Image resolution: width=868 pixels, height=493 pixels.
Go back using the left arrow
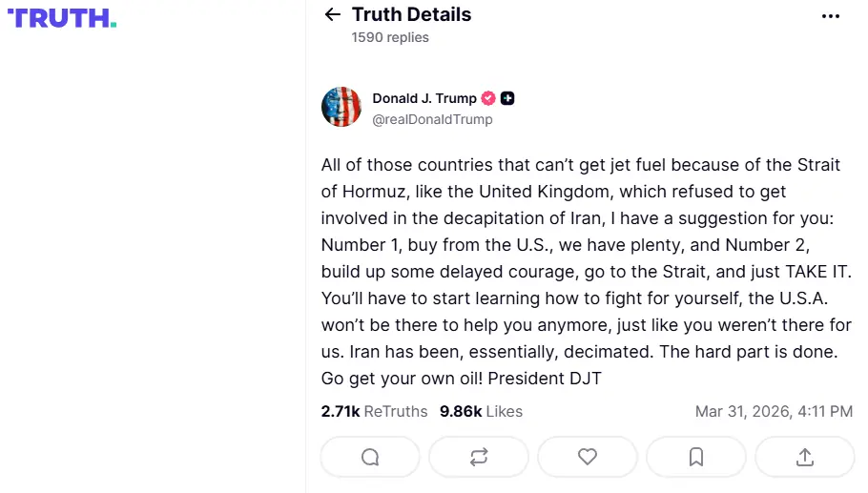[x=332, y=15]
